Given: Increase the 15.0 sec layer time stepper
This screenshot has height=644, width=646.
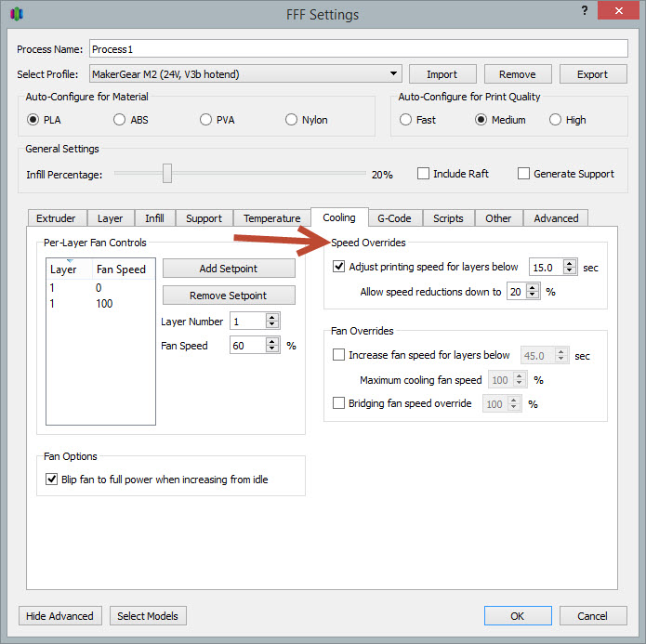Looking at the screenshot, I should pos(570,263).
